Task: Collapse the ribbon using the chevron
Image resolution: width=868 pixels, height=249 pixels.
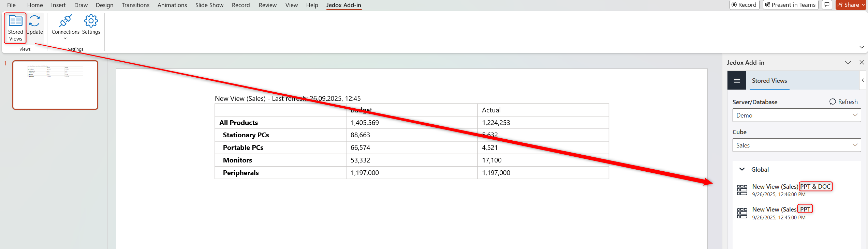Action: (862, 47)
